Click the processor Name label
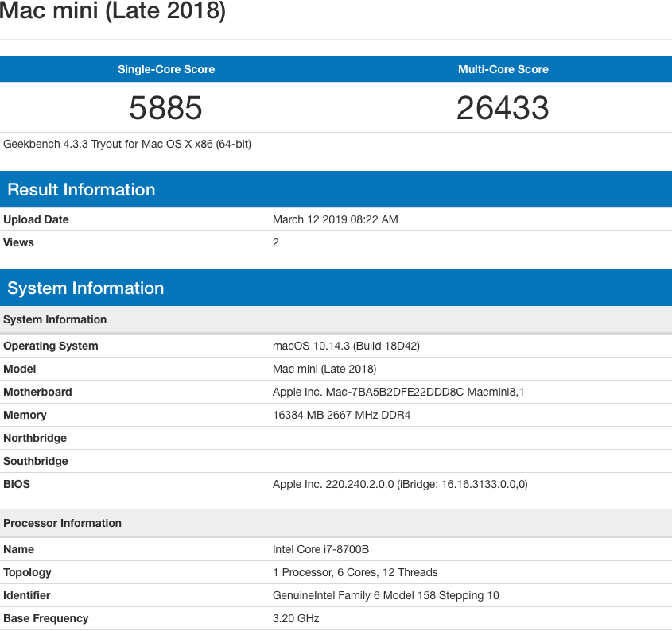Image resolution: width=672 pixels, height=631 pixels. pyautogui.click(x=19, y=550)
